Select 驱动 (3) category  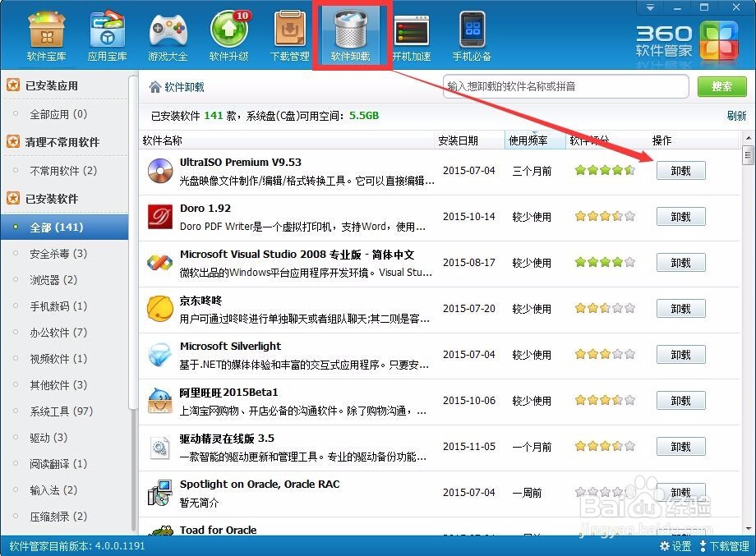[48, 438]
